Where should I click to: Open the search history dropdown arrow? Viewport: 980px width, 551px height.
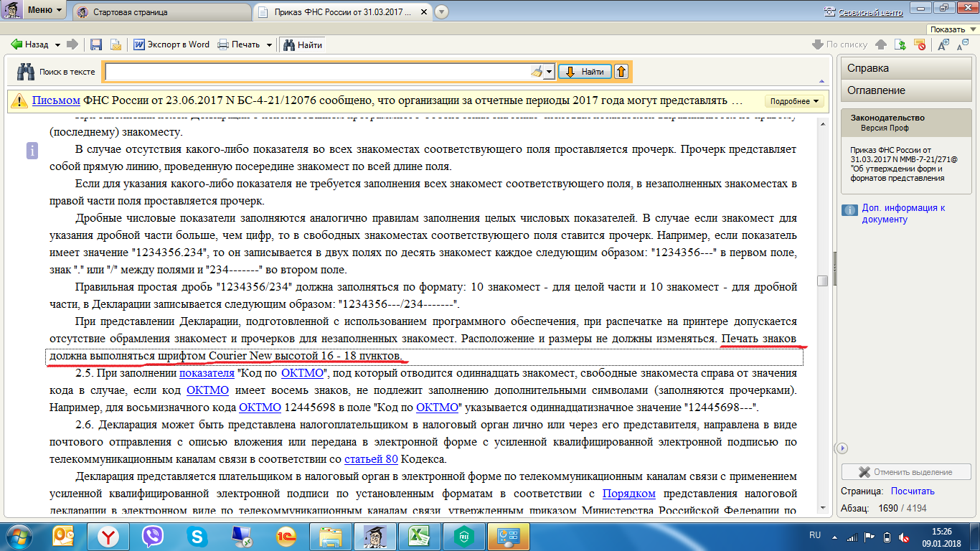pos(550,72)
